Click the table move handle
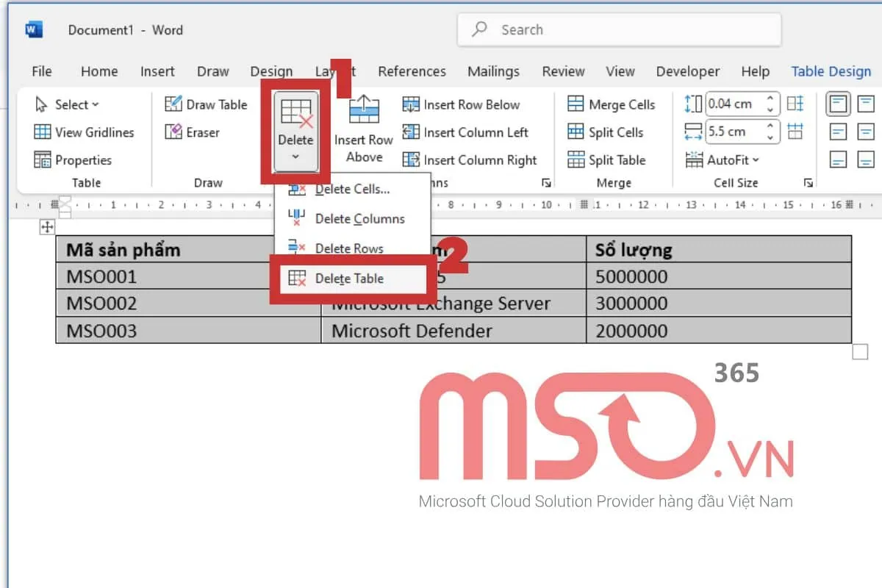This screenshot has width=882, height=588. click(x=48, y=227)
